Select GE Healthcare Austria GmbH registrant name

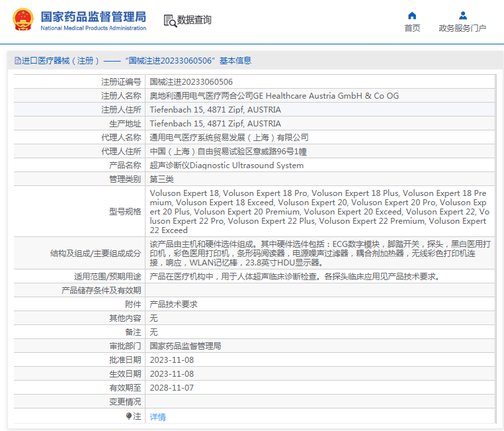274,95
